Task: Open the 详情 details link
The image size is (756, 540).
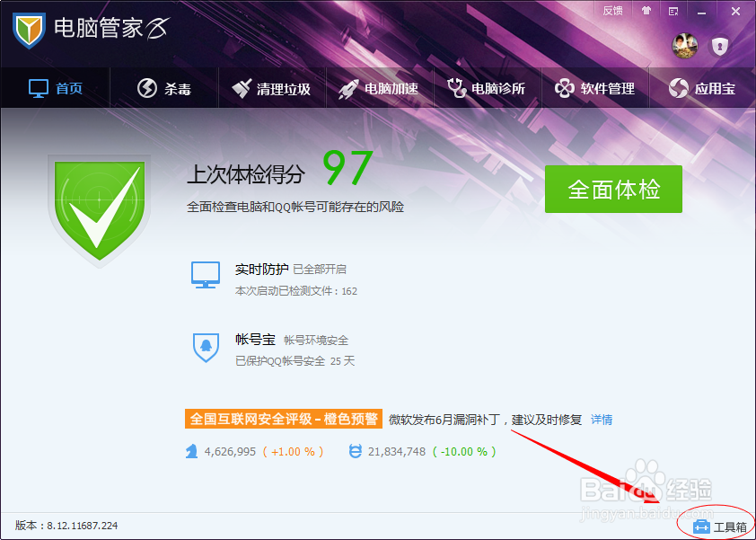Action: (602, 419)
